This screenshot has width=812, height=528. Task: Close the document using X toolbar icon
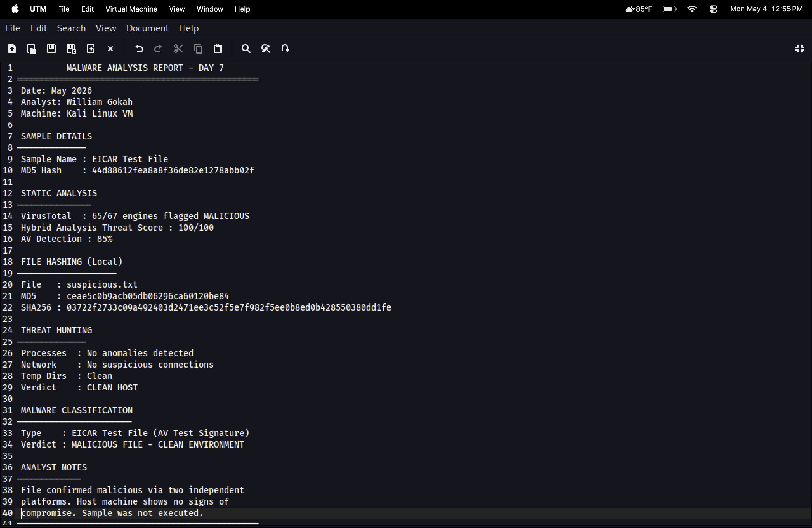pyautogui.click(x=110, y=49)
